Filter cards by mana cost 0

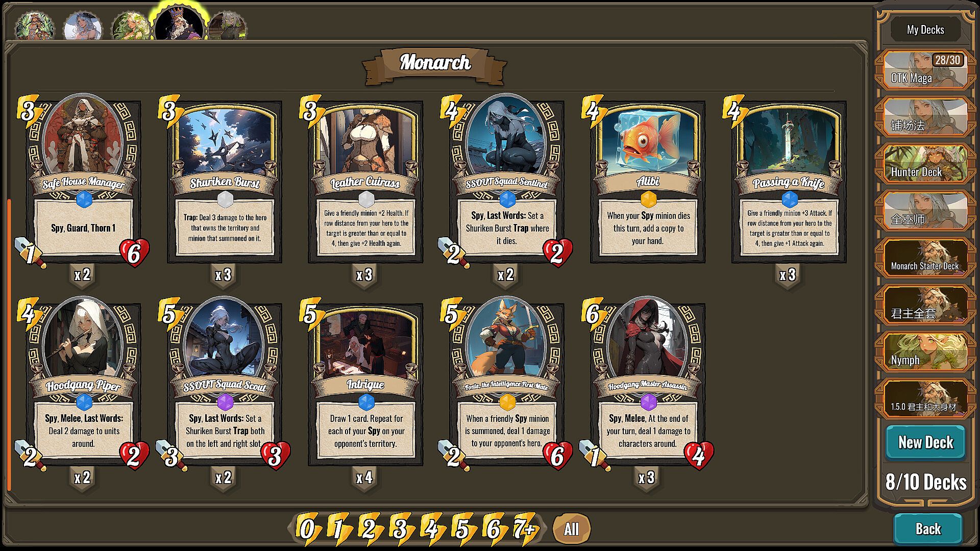(x=307, y=529)
